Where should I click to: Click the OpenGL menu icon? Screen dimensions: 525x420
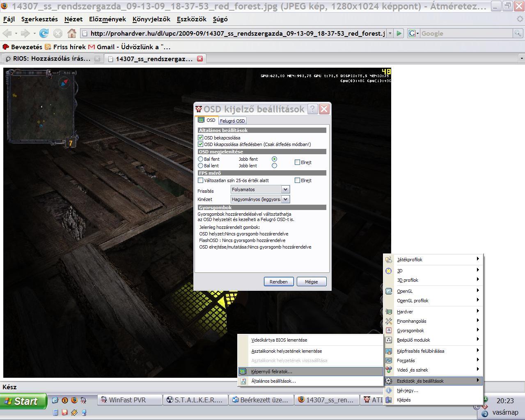click(x=389, y=291)
